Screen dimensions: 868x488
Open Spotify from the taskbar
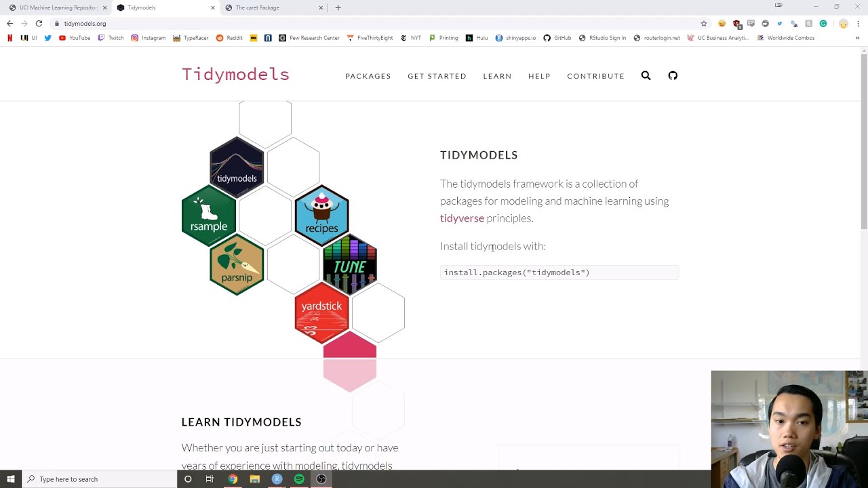tap(299, 479)
